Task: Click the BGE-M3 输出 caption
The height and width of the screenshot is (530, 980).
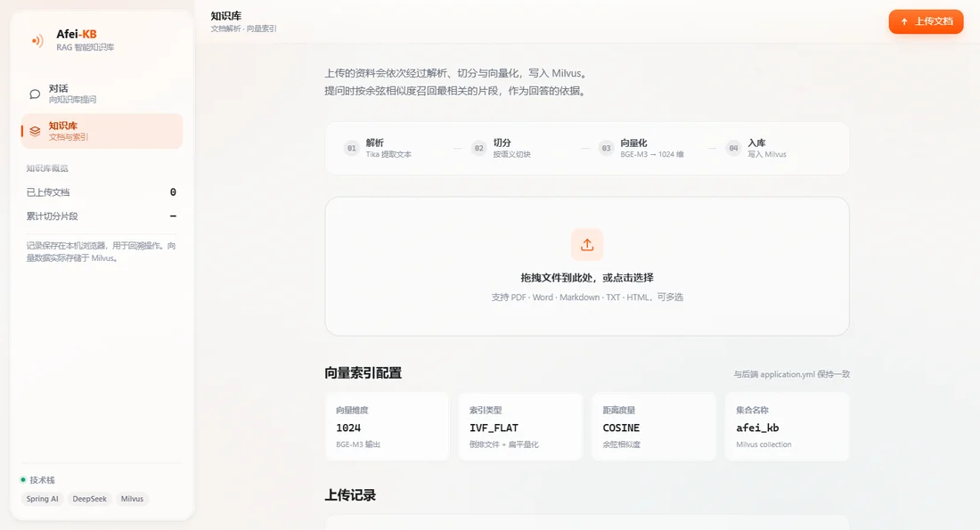Action: pos(357,445)
